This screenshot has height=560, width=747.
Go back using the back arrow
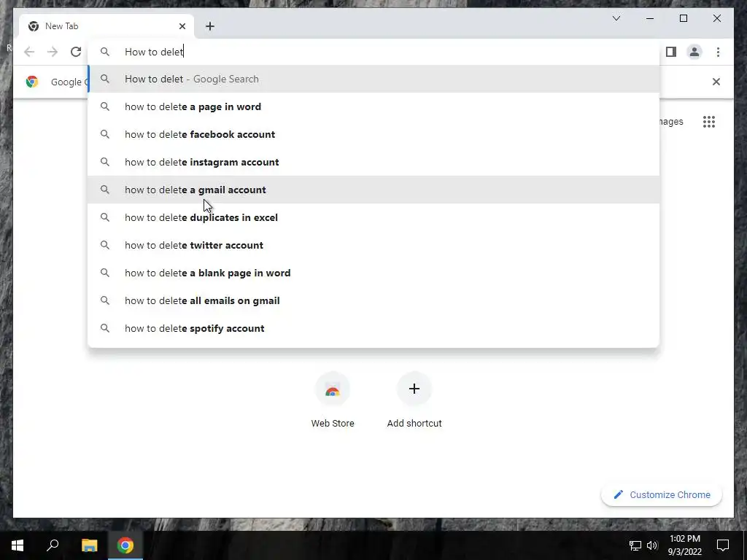29,52
